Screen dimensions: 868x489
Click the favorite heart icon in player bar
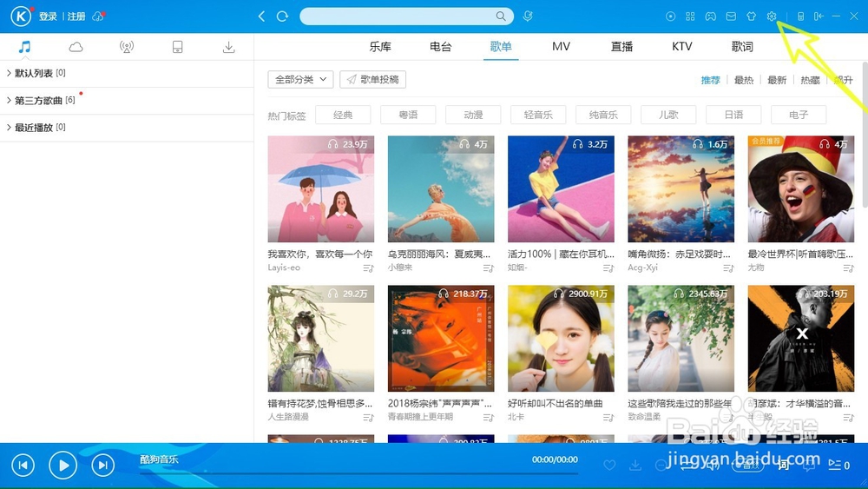coord(609,466)
